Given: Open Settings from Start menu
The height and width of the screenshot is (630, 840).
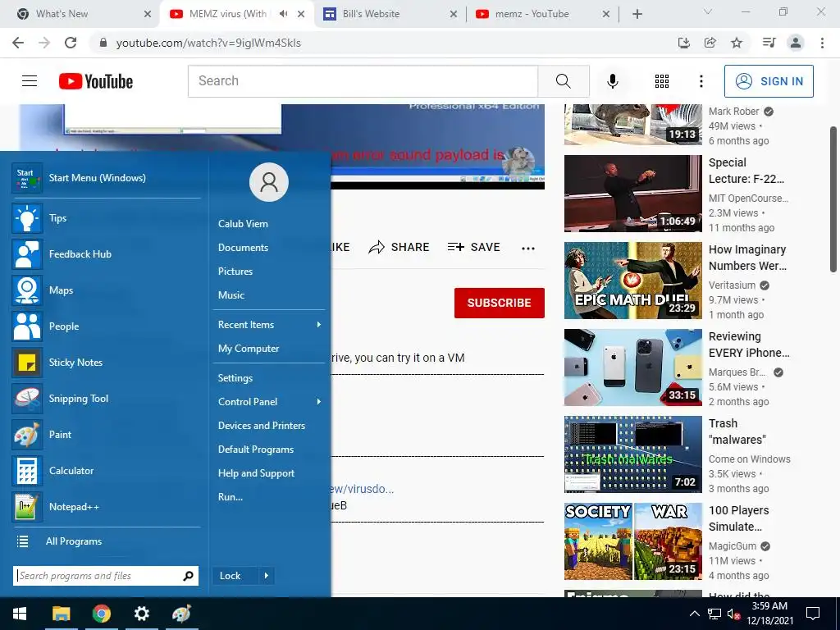Looking at the screenshot, I should point(235,378).
